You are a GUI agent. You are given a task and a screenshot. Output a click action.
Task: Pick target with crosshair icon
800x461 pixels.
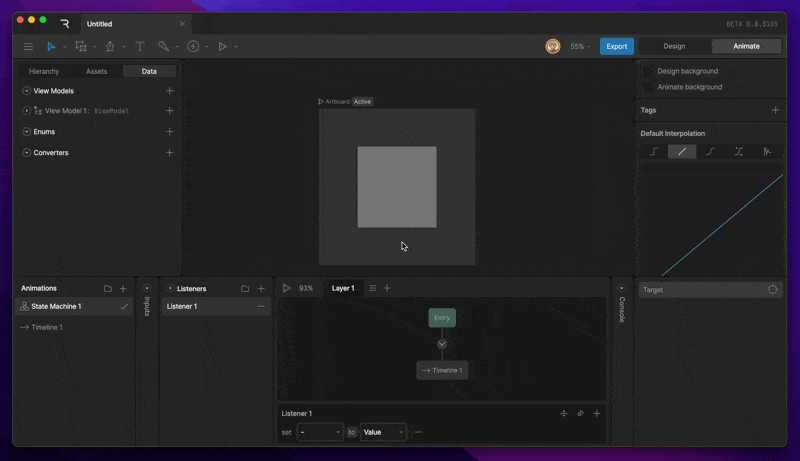pyautogui.click(x=772, y=290)
